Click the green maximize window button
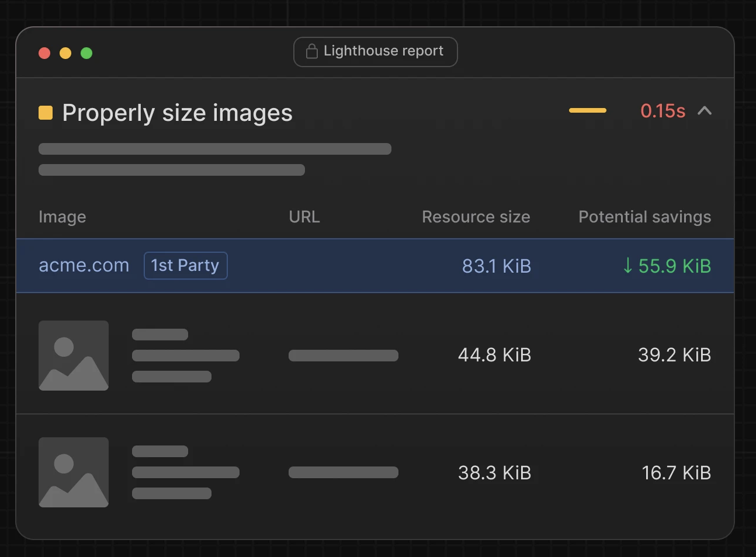The height and width of the screenshot is (557, 756). (86, 53)
